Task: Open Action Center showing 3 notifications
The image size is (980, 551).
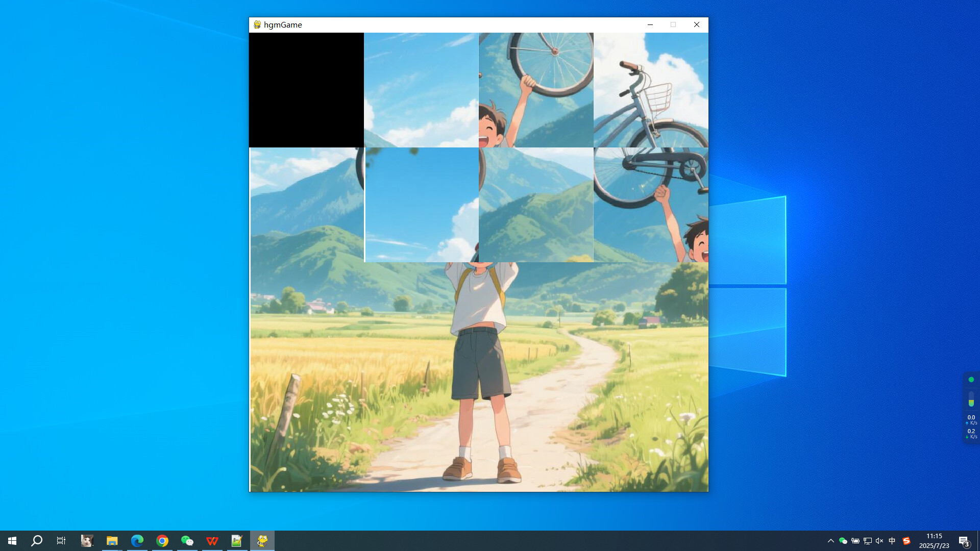Action: 965,540
